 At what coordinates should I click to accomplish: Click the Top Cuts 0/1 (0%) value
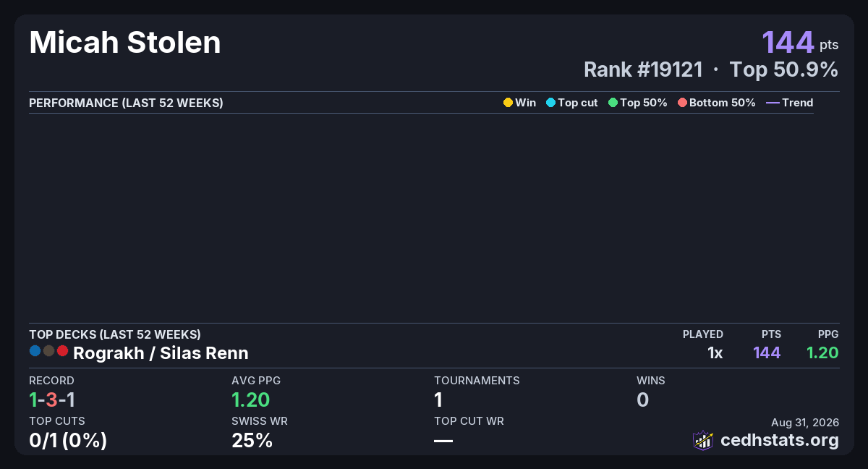68,440
